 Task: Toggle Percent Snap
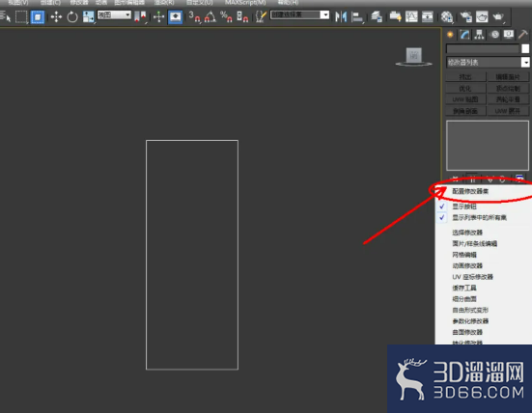tap(226, 16)
